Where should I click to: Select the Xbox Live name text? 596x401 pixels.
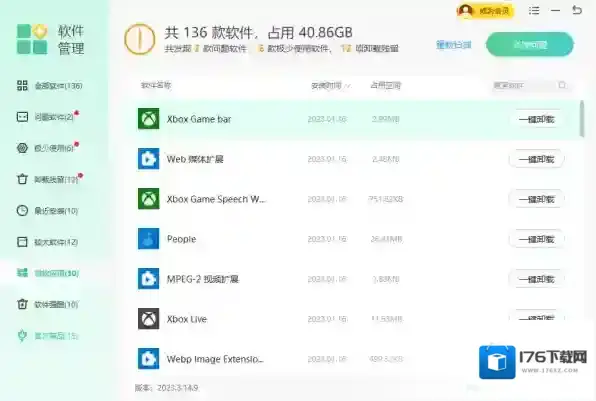[x=187, y=319]
